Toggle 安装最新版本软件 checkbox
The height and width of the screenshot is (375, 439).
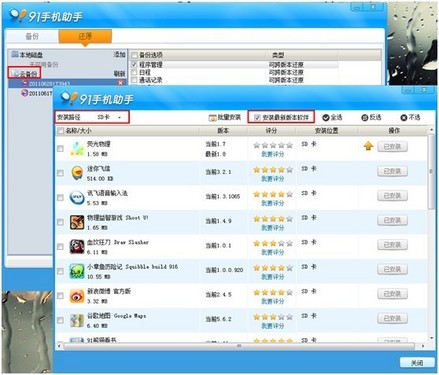tap(257, 117)
